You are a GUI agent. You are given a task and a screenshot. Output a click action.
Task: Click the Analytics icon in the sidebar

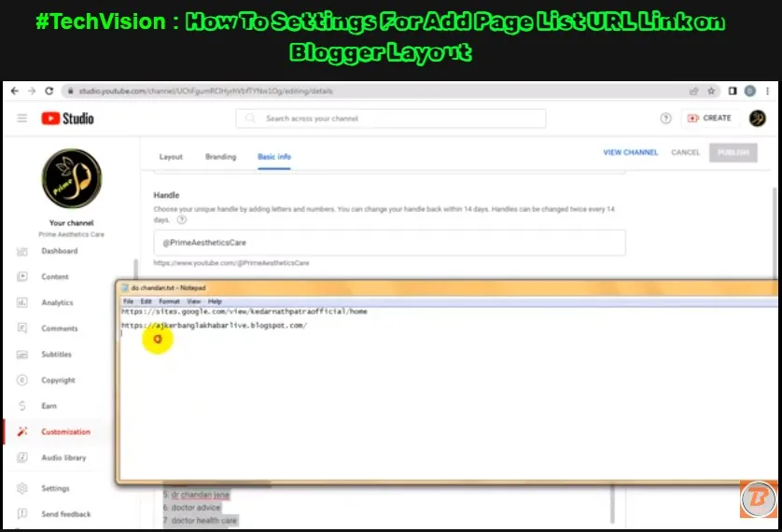pyautogui.click(x=22, y=302)
